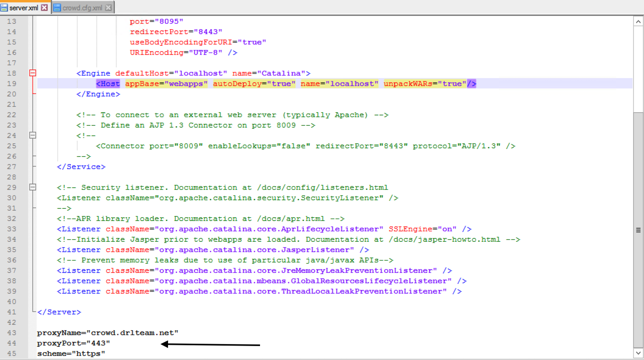This screenshot has width=644, height=360.
Task: Click the scroll up arrow
Action: point(638,22)
